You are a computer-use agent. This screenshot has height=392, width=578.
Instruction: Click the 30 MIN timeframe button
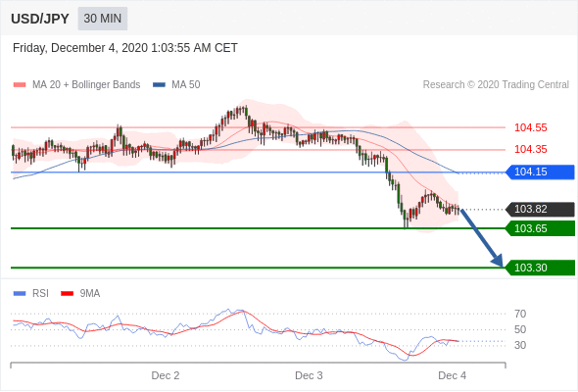point(103,19)
